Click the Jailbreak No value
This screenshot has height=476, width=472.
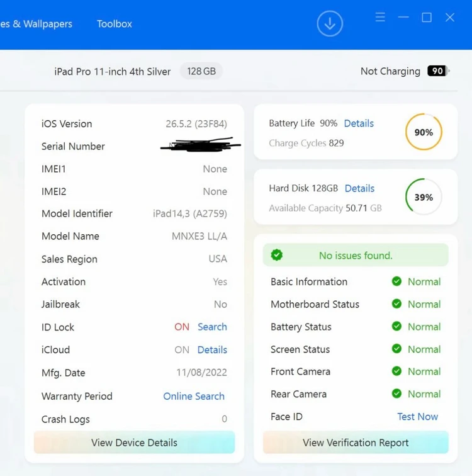coord(220,304)
